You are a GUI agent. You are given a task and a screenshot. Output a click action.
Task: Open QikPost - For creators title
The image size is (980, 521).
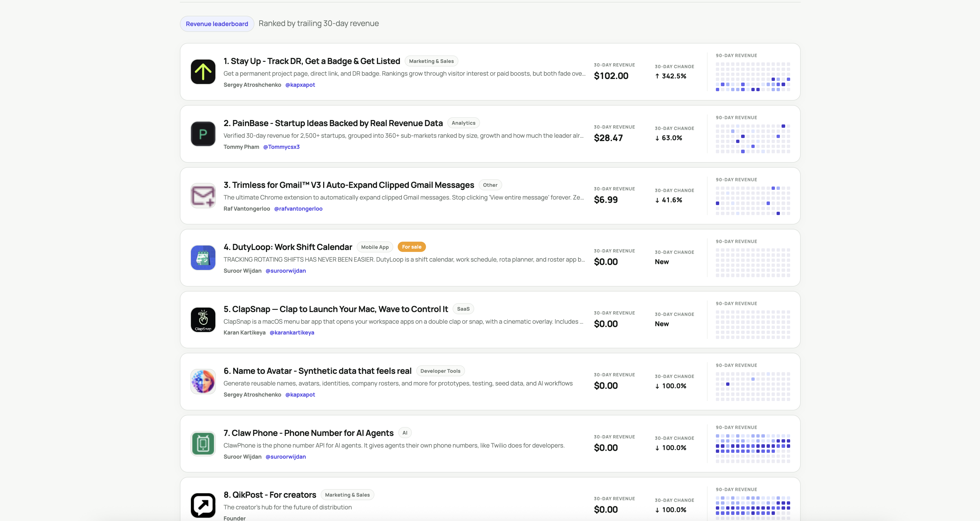pyautogui.click(x=270, y=495)
